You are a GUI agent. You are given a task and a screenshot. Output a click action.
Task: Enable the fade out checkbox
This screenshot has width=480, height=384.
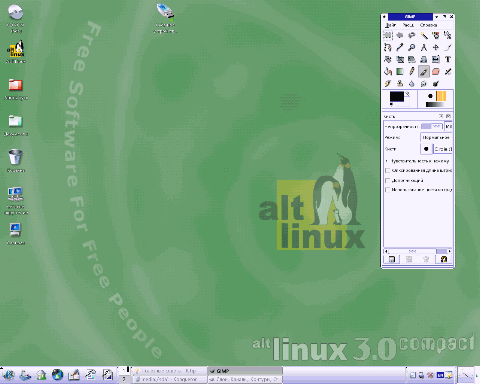[x=388, y=171]
